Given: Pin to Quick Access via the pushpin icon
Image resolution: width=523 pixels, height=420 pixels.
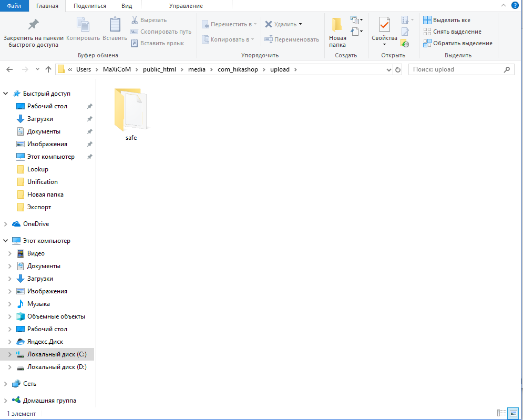Looking at the screenshot, I should pyautogui.click(x=33, y=25).
